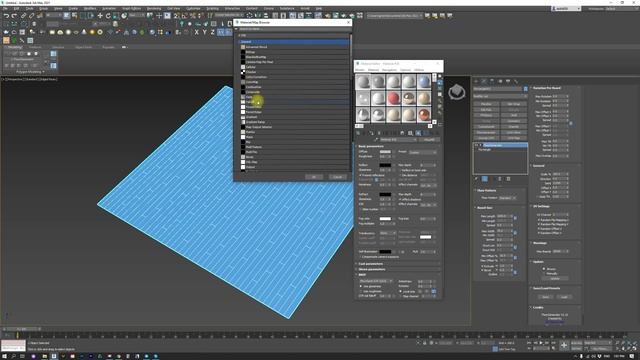
Task: Open the browser options dropdown arrow
Action: pyautogui.click(x=236, y=29)
